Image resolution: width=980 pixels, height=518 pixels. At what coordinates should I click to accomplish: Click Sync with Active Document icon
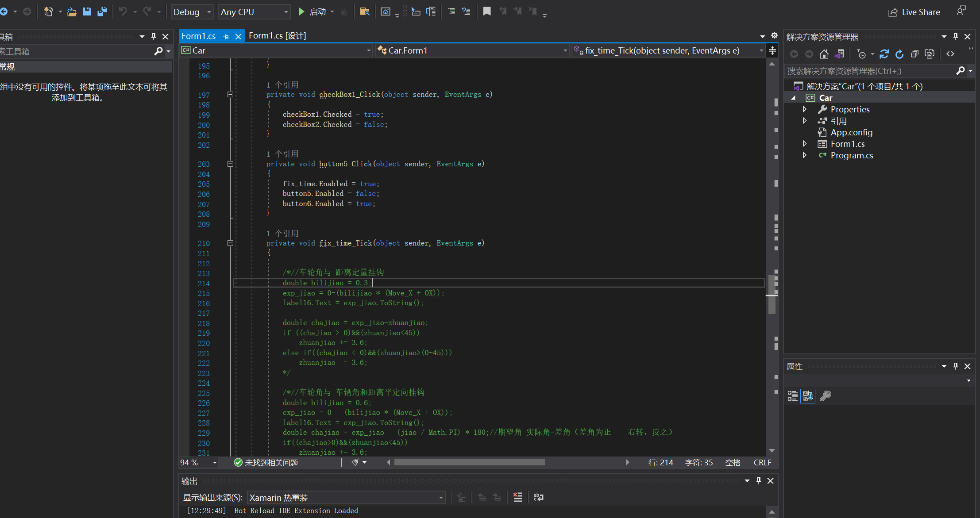884,54
